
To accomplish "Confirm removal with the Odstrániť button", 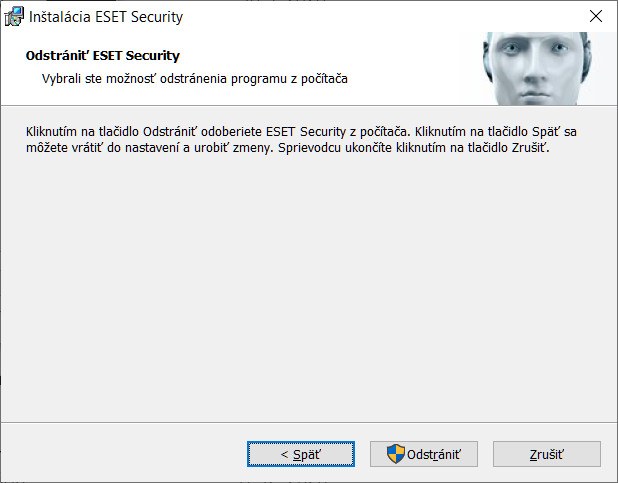I will [424, 454].
